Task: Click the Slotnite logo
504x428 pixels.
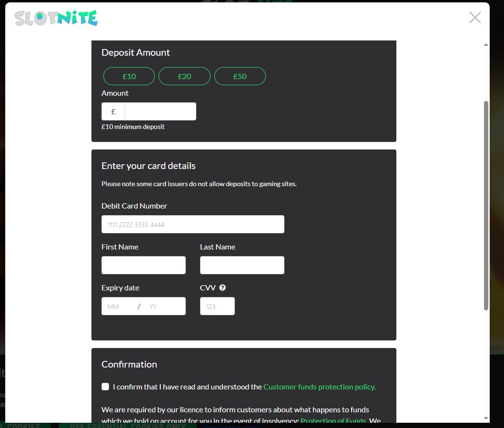Action: (x=56, y=18)
